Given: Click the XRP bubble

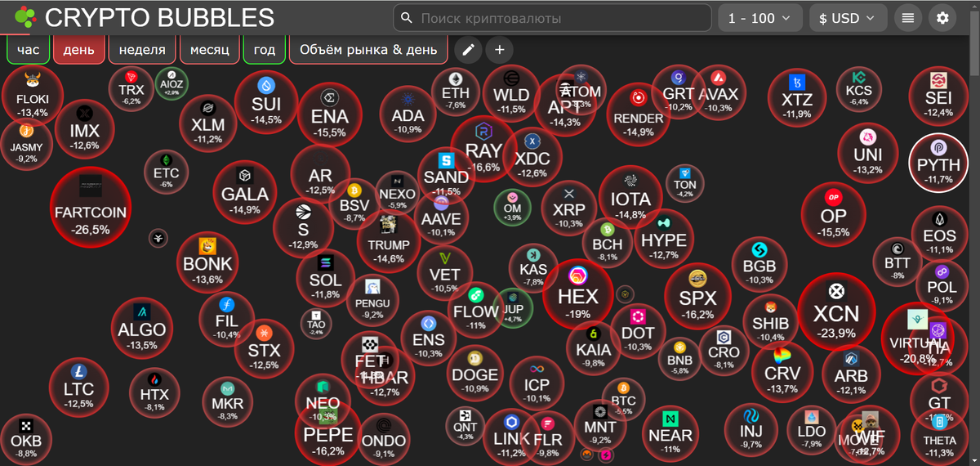Looking at the screenshot, I should coord(569,208).
